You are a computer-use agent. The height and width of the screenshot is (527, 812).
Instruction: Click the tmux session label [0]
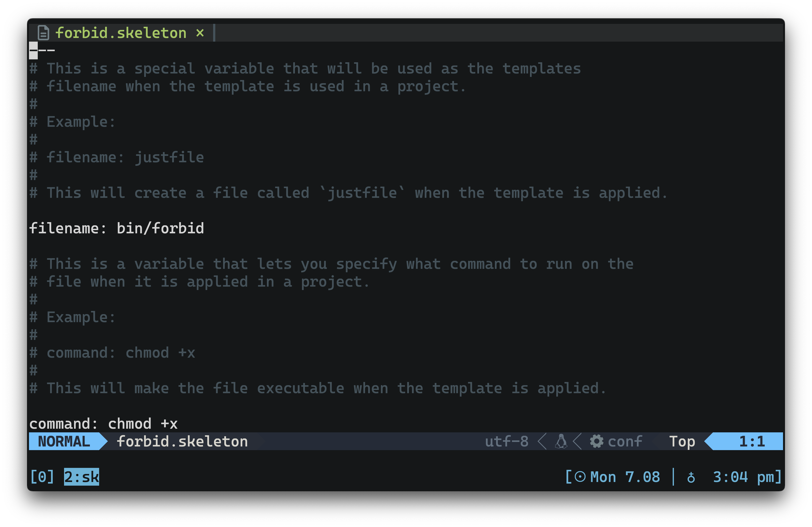(x=42, y=477)
